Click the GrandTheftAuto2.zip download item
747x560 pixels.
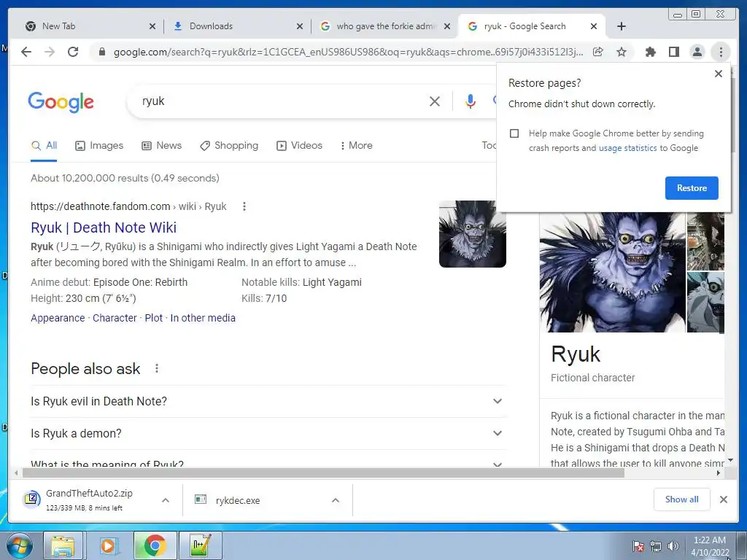tap(88, 500)
